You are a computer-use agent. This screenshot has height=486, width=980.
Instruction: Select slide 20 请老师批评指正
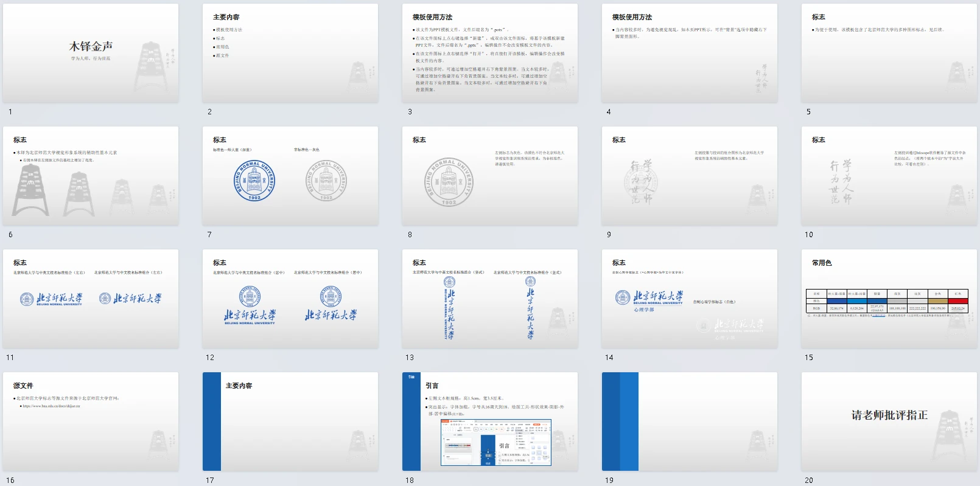click(x=889, y=422)
